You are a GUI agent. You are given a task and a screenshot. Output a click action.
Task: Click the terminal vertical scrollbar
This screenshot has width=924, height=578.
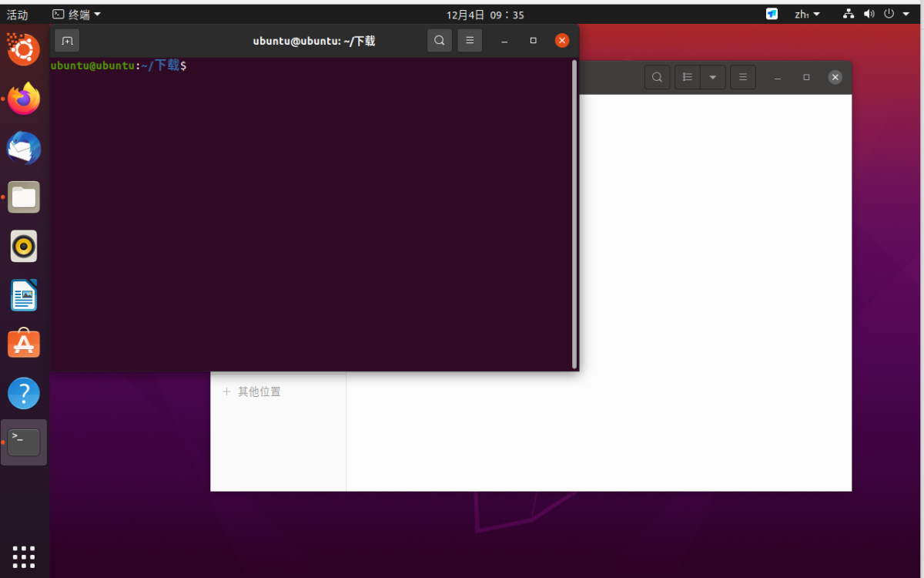pos(574,214)
